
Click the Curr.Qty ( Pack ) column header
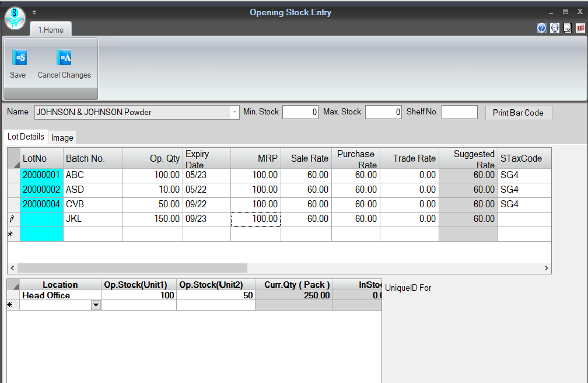pyautogui.click(x=293, y=284)
